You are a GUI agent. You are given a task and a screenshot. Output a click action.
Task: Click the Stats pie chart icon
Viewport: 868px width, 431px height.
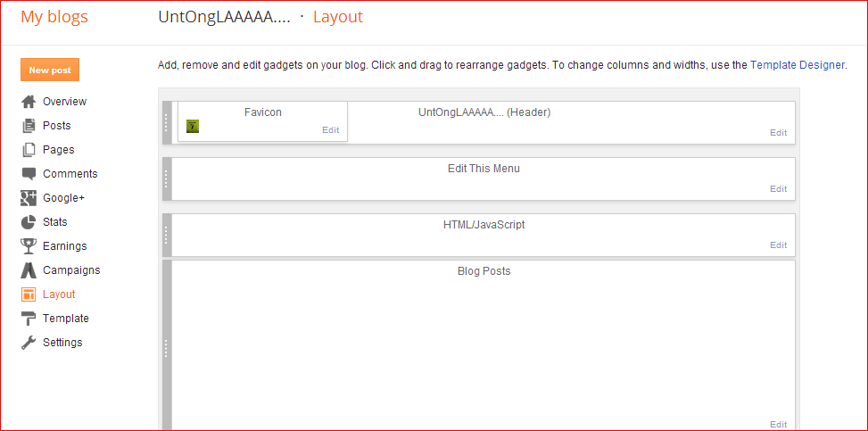click(29, 222)
